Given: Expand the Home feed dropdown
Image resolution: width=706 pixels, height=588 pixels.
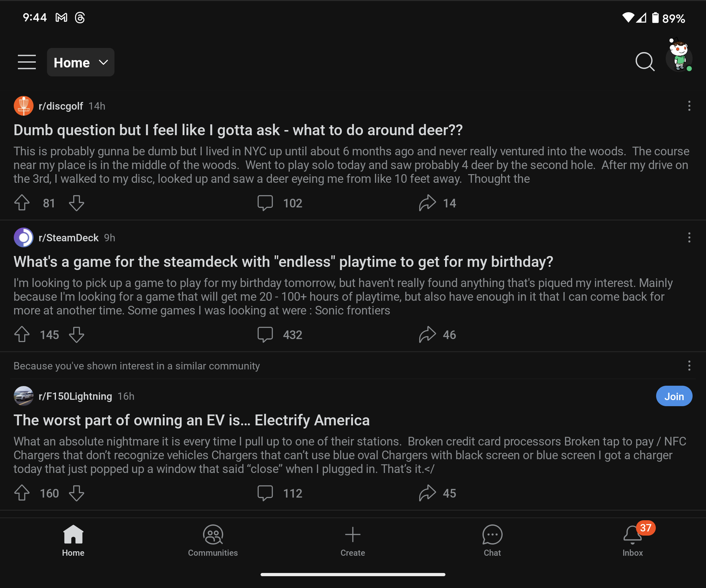Looking at the screenshot, I should (81, 63).
